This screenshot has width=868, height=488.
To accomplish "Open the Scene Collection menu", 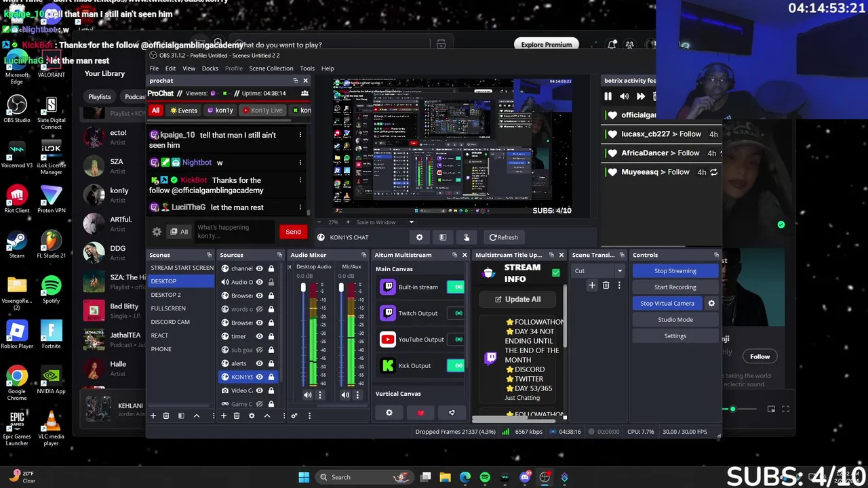I will pyautogui.click(x=271, y=68).
